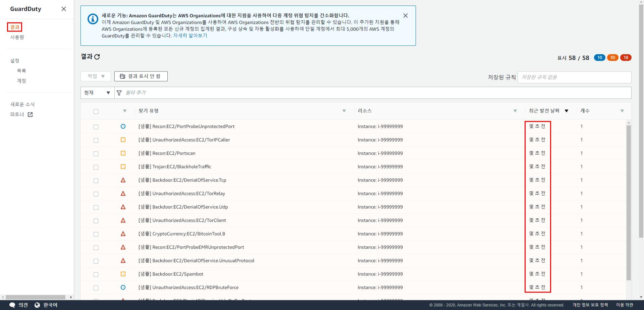Click severity icon for DenialOfService.Udp row

(123, 207)
